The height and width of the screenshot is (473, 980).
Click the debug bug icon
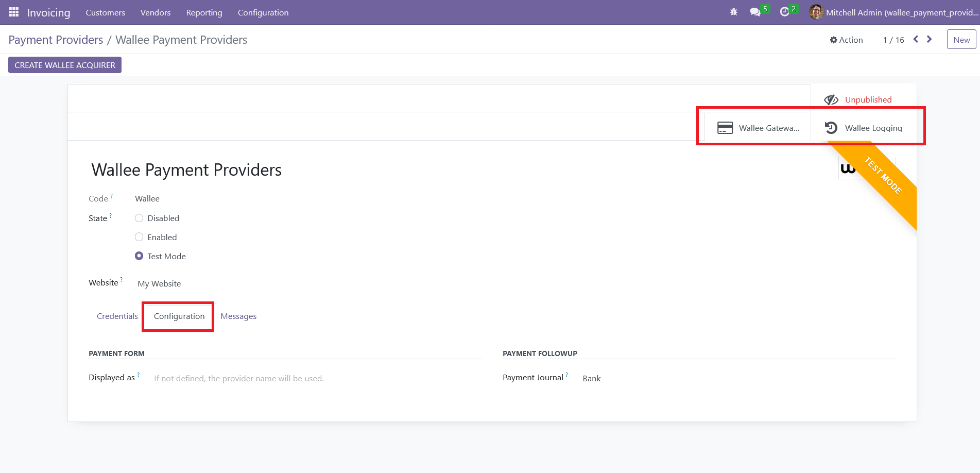coord(734,12)
